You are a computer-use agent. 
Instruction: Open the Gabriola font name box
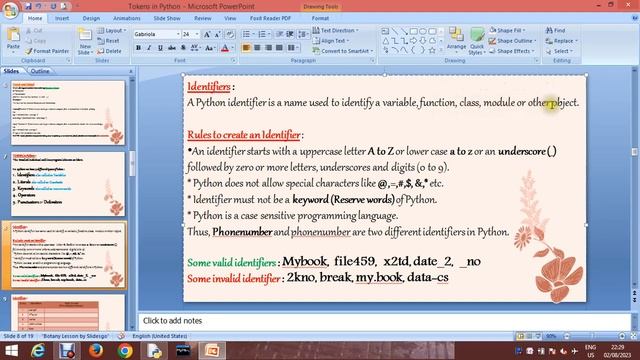[157, 34]
